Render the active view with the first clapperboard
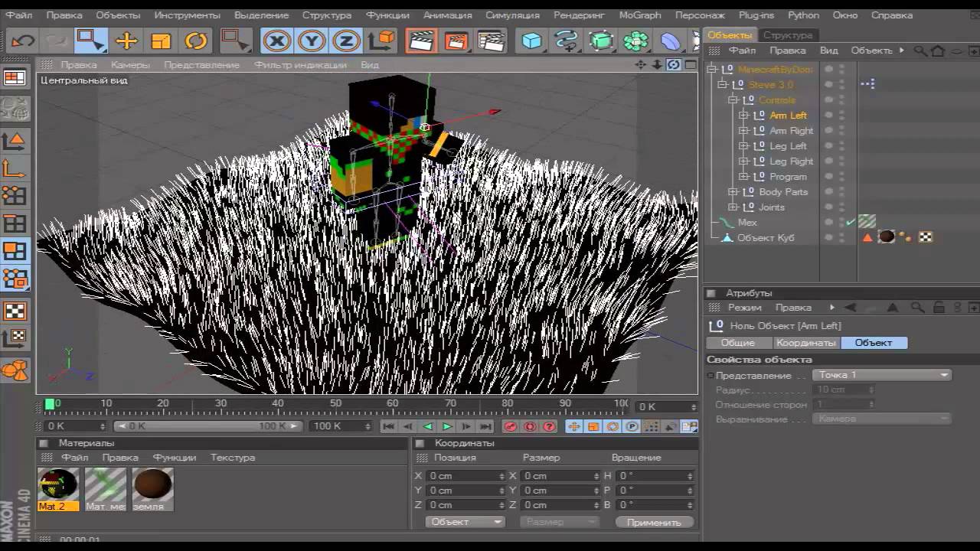The height and width of the screenshot is (551, 980). (x=421, y=41)
